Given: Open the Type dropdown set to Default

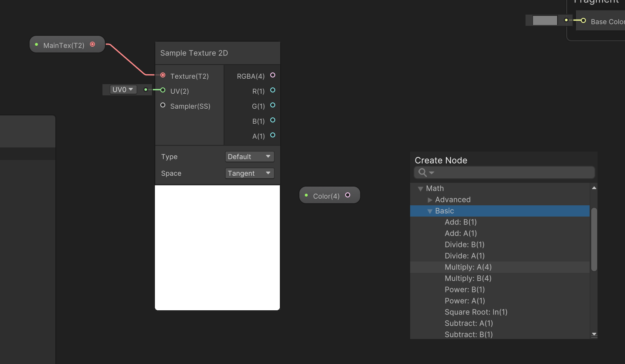Looking at the screenshot, I should tap(249, 156).
